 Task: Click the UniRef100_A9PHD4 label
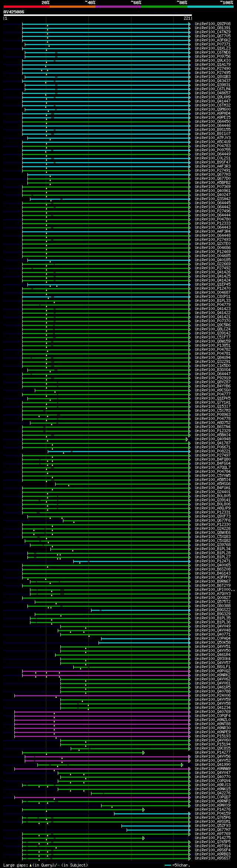click(213, 113)
